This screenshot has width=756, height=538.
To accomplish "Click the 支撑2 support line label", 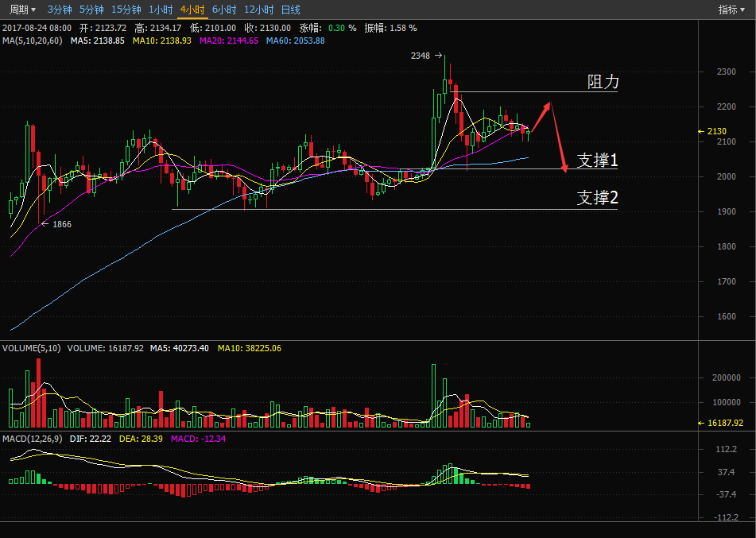I will click(597, 198).
